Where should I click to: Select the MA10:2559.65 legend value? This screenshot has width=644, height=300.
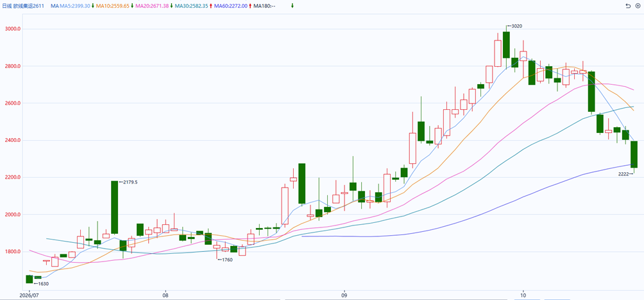click(112, 6)
